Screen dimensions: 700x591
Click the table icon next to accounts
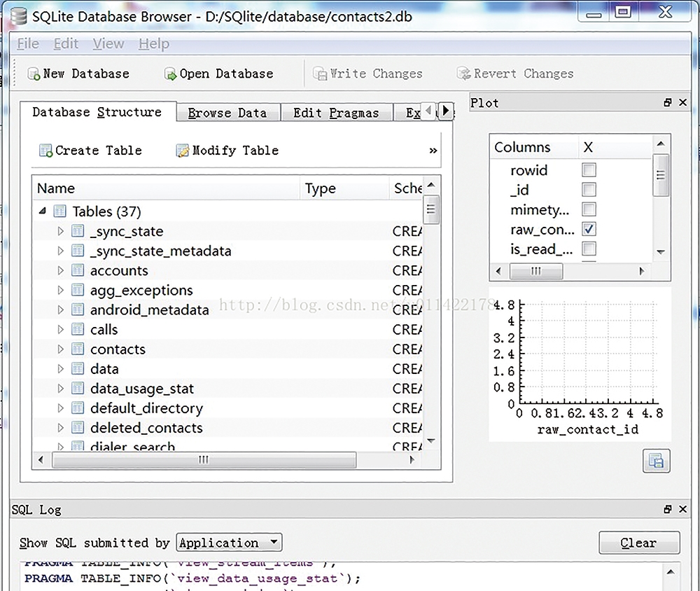tap(78, 270)
